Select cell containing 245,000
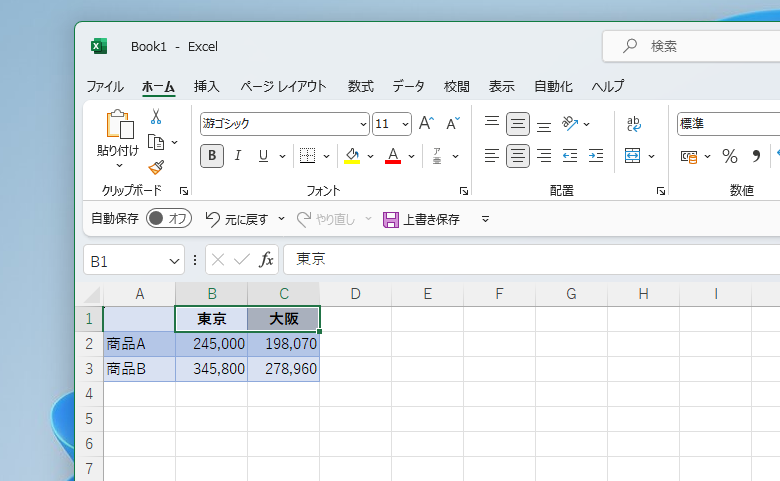 click(211, 344)
